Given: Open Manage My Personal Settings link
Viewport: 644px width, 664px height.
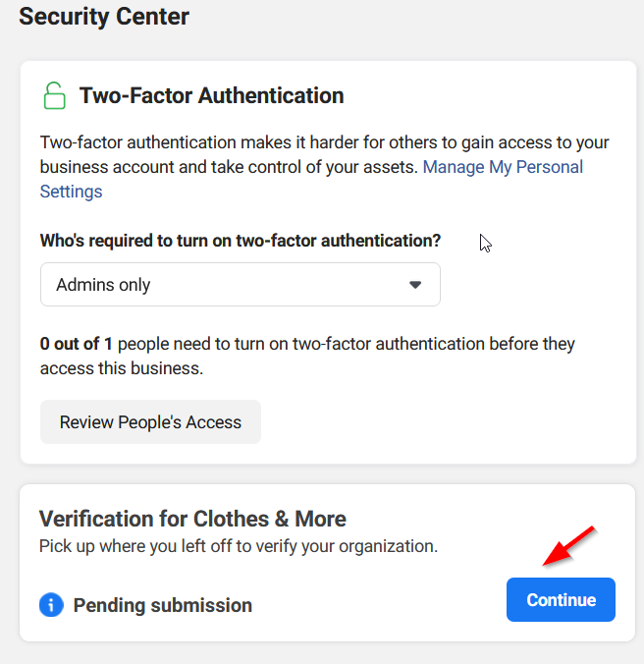Looking at the screenshot, I should coord(503,167).
